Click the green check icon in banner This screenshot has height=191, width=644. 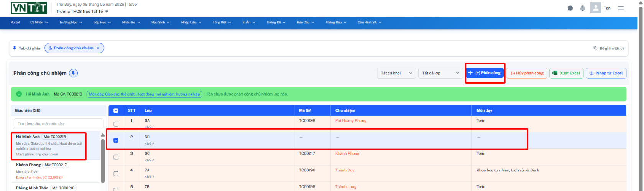point(19,94)
